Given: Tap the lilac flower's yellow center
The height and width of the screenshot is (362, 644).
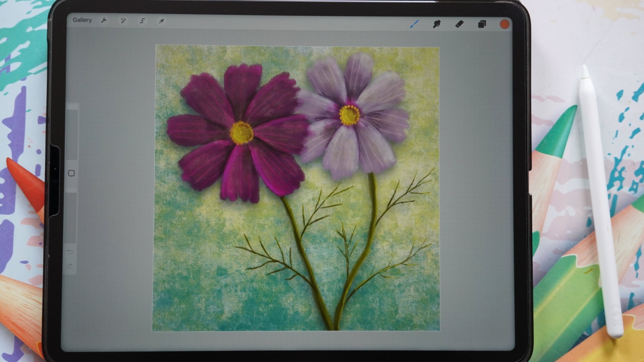Looking at the screenshot, I should point(350,115).
